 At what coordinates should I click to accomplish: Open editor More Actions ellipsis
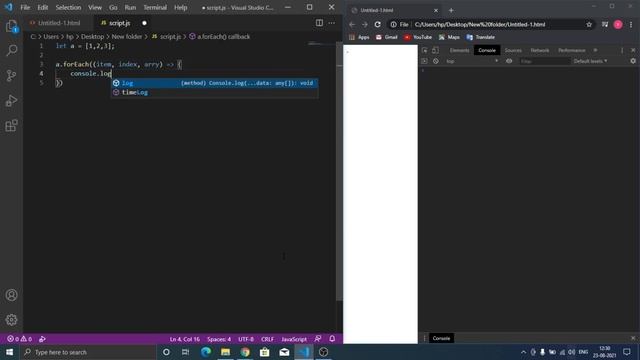click(332, 23)
